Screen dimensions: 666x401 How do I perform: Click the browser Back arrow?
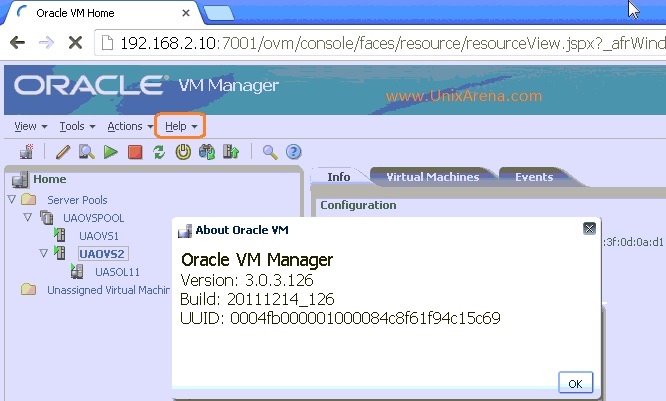click(x=17, y=42)
